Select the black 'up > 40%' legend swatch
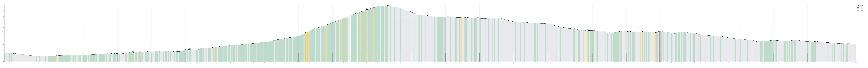This screenshot has height=68, width=868. point(859,7)
